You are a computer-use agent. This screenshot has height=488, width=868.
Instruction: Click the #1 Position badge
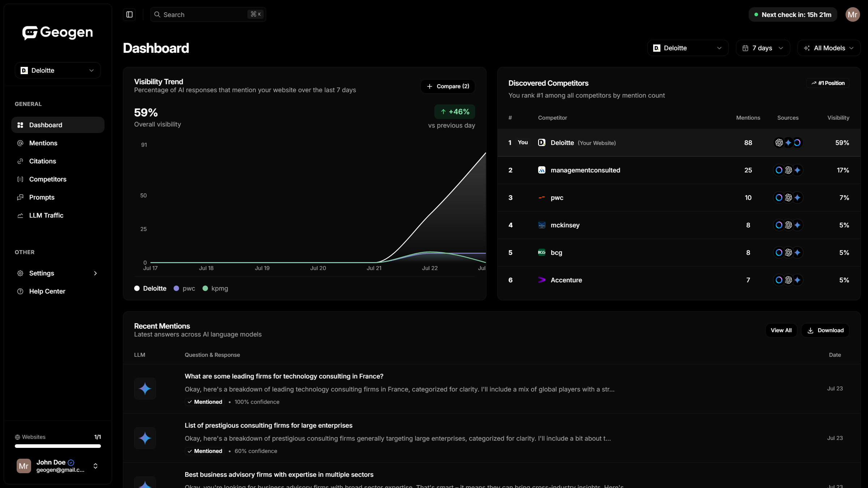click(x=828, y=83)
